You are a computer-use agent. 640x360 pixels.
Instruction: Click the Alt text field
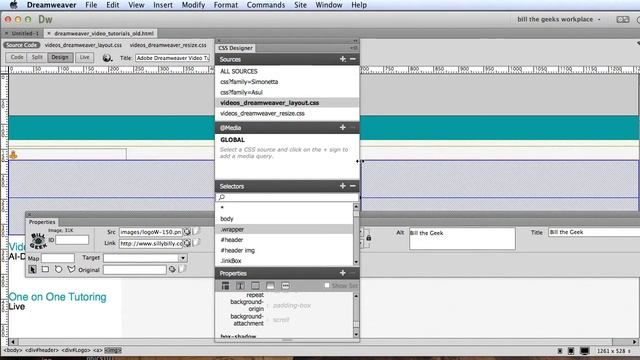point(462,238)
